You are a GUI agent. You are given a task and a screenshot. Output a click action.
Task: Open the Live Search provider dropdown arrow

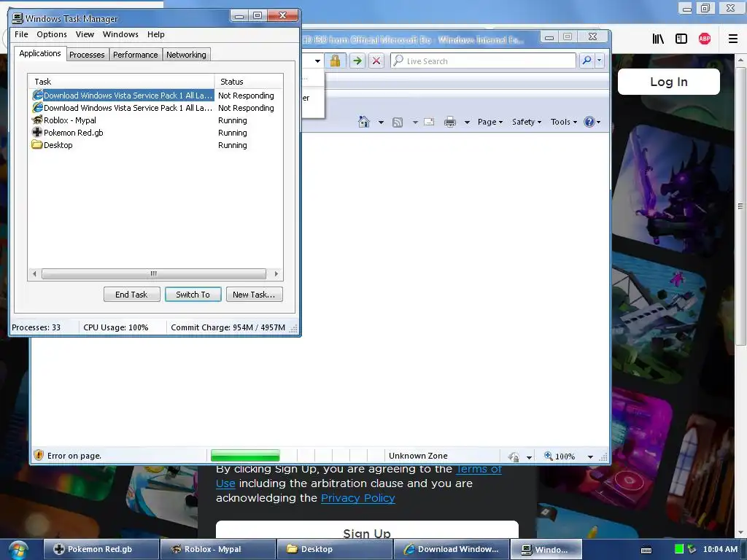click(x=600, y=61)
